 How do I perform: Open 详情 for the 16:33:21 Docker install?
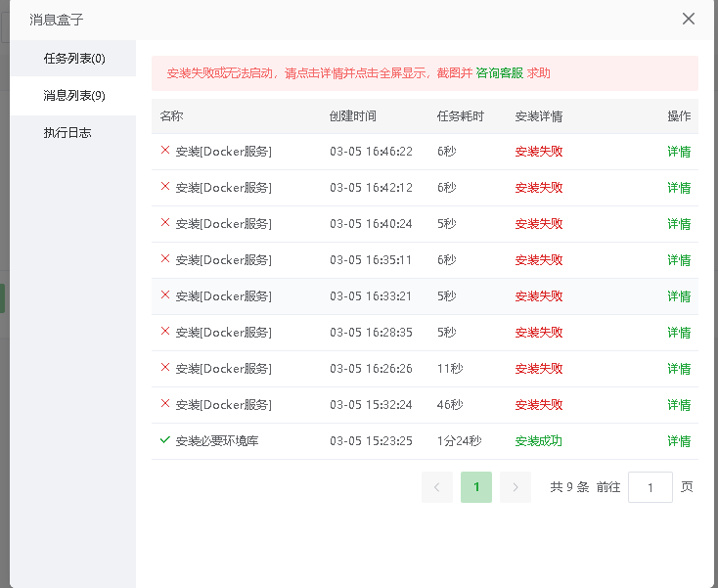point(679,296)
